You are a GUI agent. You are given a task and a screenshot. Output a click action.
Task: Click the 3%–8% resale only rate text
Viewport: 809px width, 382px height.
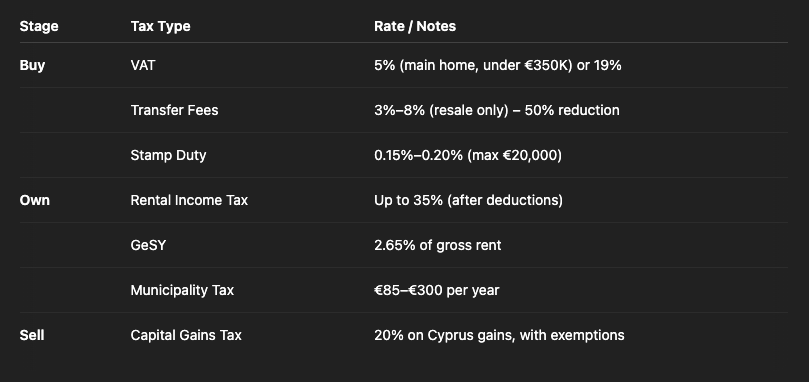pyautogui.click(x=497, y=110)
